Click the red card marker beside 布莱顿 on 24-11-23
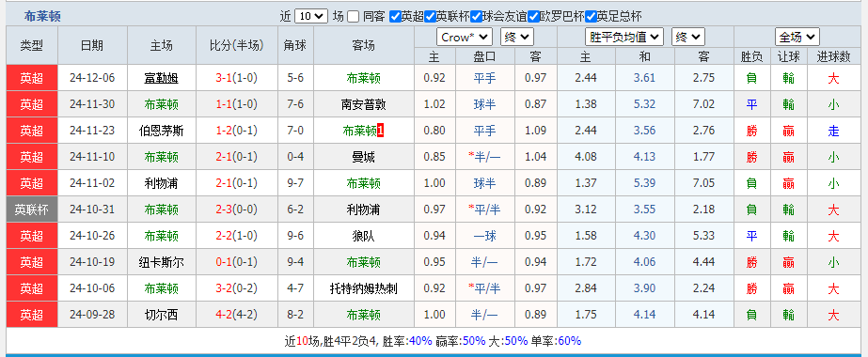This screenshot has height=357, width=868. (x=381, y=131)
